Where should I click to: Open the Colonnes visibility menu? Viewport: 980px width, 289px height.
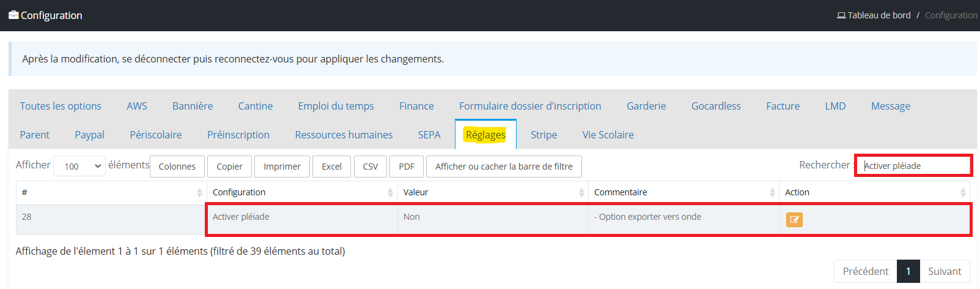pyautogui.click(x=177, y=167)
